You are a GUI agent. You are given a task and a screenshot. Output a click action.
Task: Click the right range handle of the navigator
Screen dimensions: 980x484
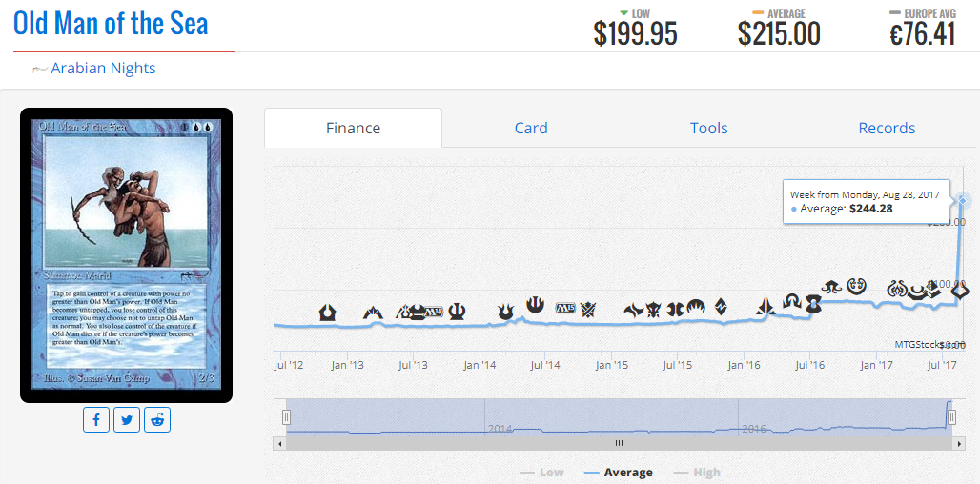(x=951, y=416)
